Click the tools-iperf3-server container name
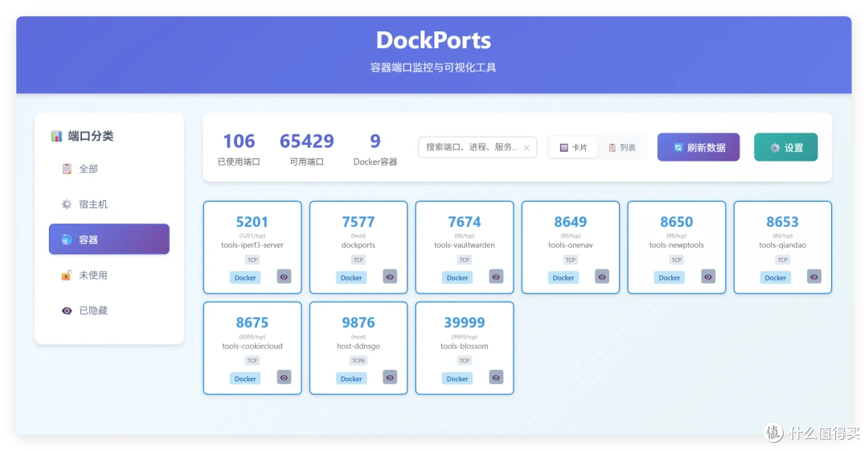The height and width of the screenshot is (451, 868). point(252,245)
